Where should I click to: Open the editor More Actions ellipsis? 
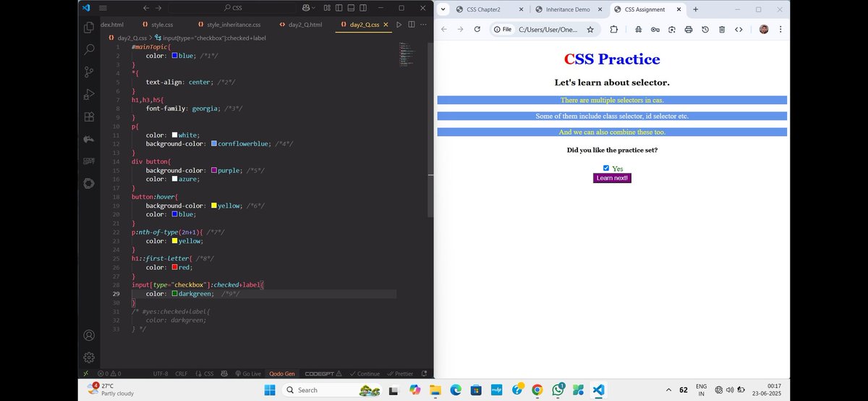pyautogui.click(x=423, y=25)
